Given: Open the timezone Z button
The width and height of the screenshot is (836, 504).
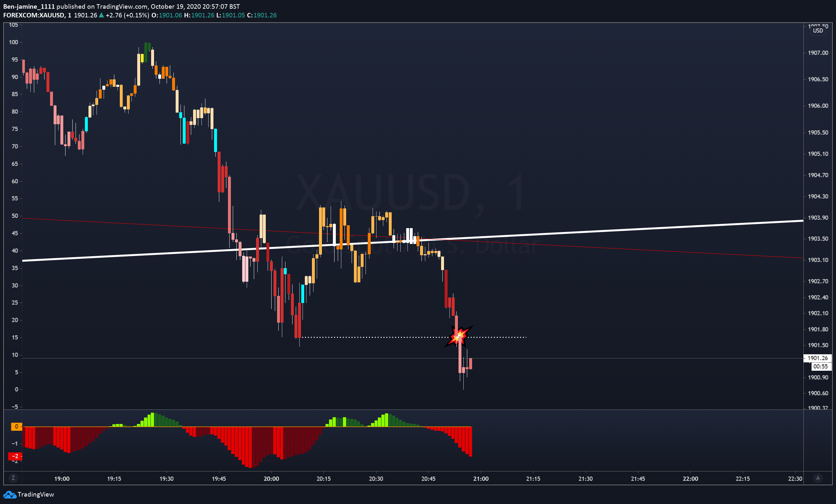Looking at the screenshot, I should coord(13,478).
